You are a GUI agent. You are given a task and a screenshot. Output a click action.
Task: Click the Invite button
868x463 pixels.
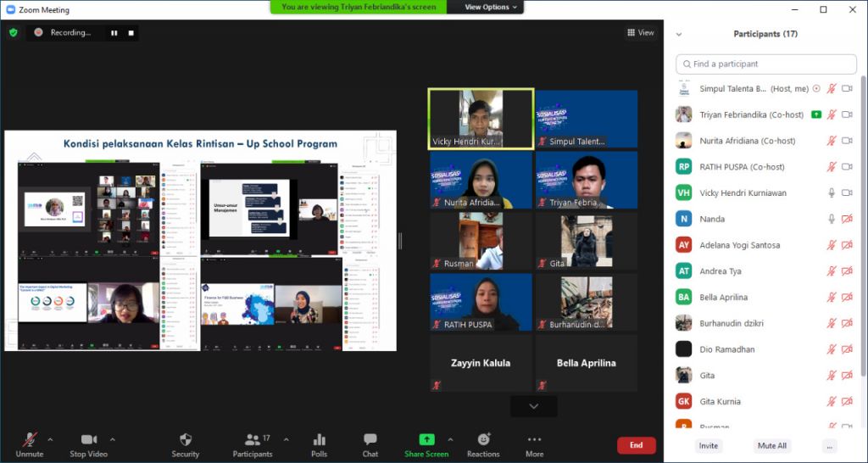tap(708, 446)
